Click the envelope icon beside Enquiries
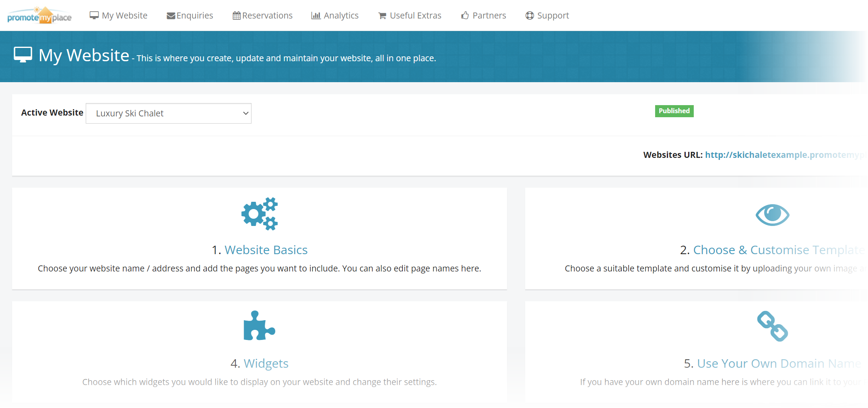 (171, 16)
